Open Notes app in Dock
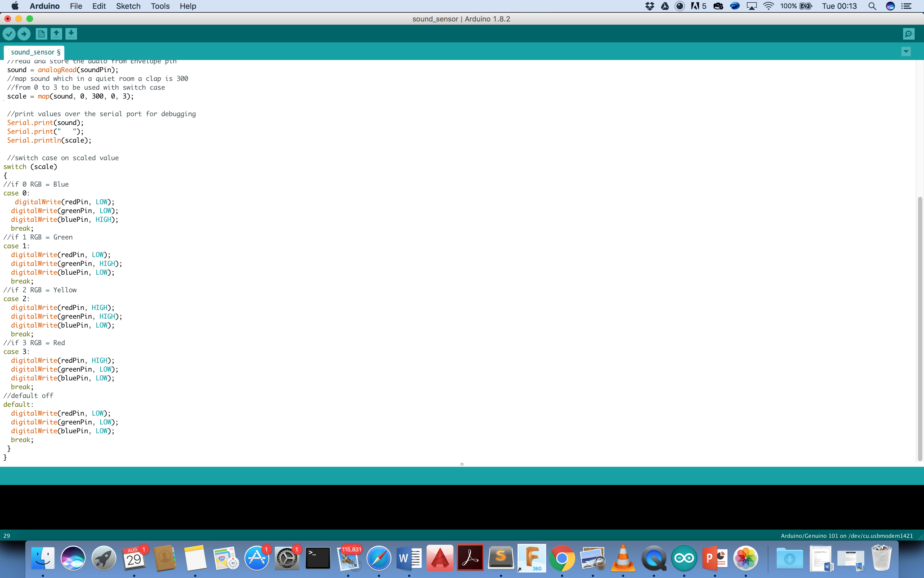924x578 pixels. (x=195, y=558)
